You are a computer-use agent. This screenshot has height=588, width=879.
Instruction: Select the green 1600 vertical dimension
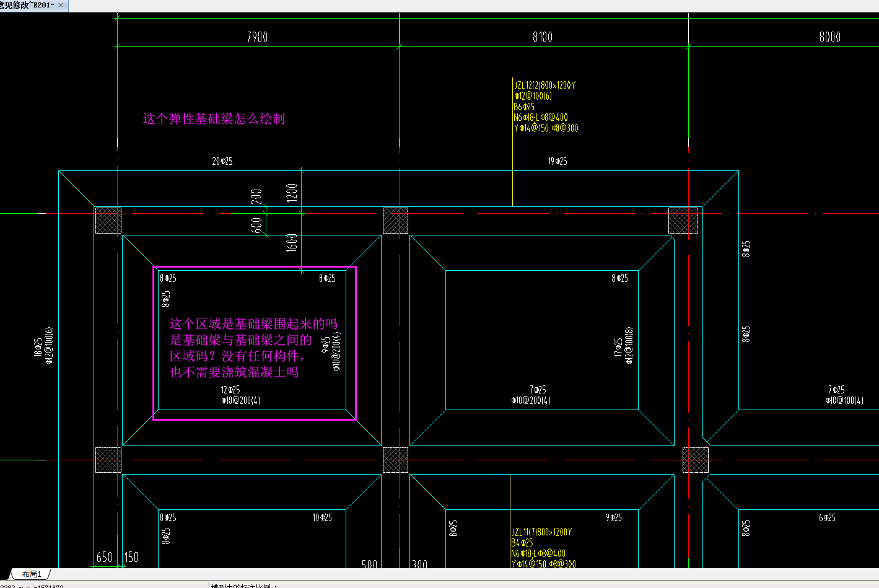coord(292,242)
